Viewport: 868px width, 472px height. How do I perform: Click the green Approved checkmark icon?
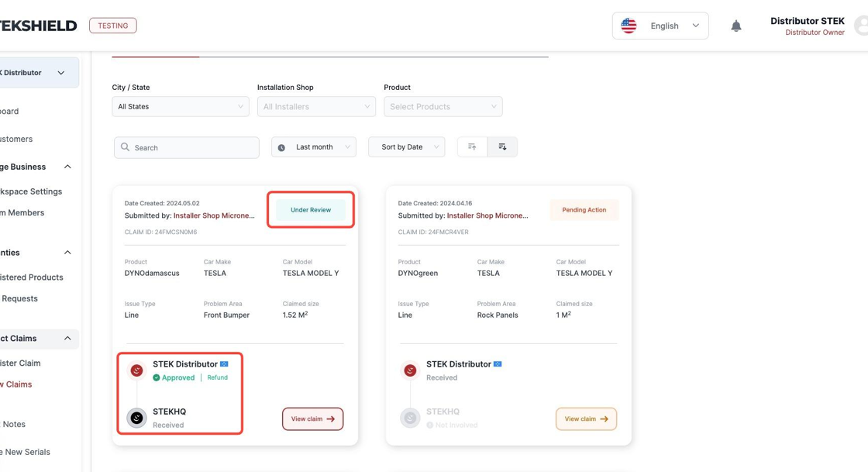(156, 377)
